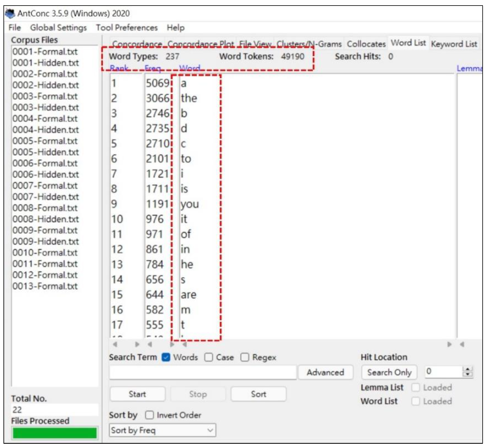Click left scroll arrow under Lemma column
487x448 pixels.
pos(462,344)
